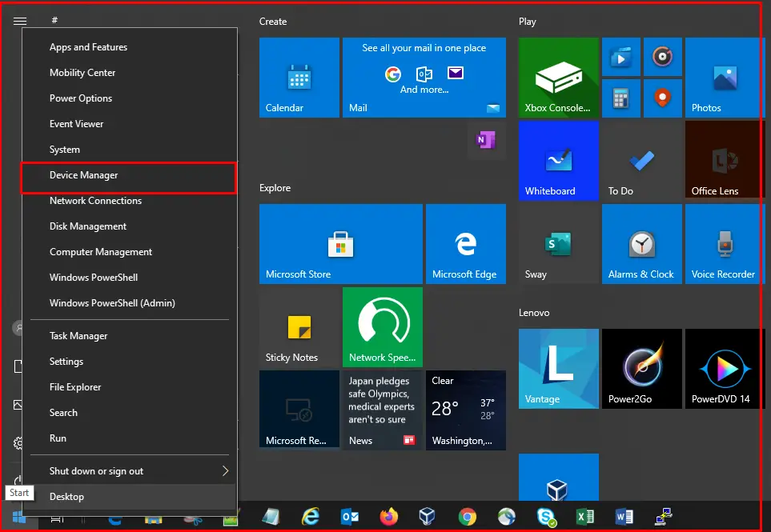Screen dimensions: 771x532
Task: Select Network Connections
Action: pos(130,201)
